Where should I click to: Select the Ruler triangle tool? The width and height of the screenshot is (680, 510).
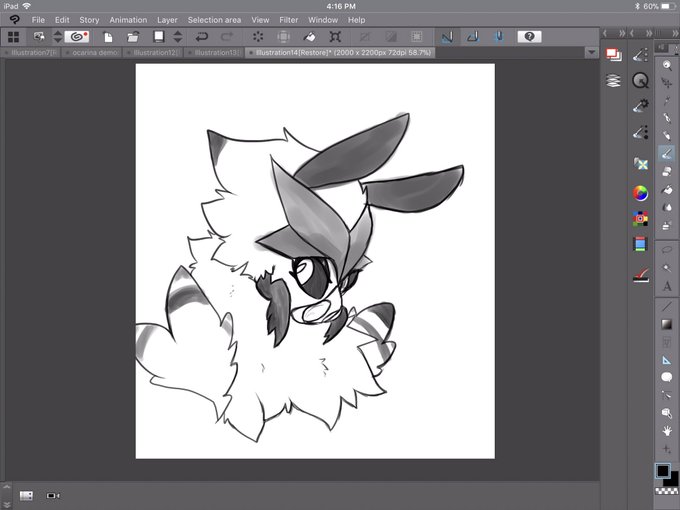[667, 360]
